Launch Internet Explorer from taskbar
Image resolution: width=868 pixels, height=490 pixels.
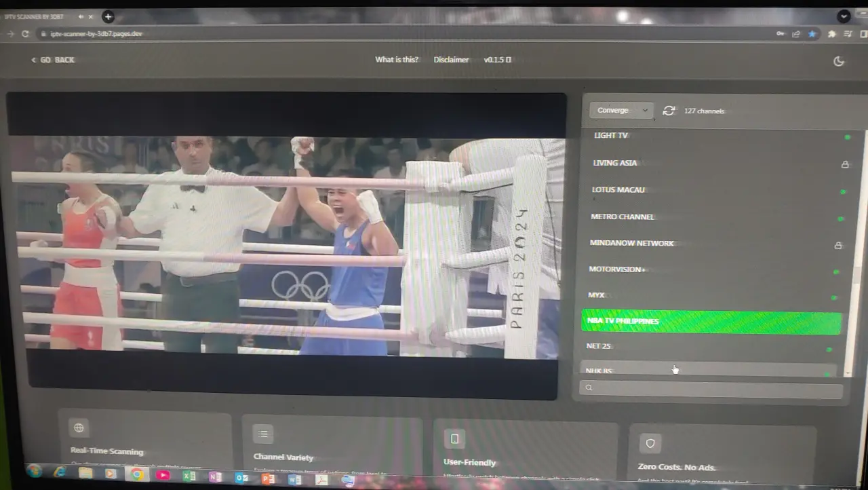click(x=60, y=472)
